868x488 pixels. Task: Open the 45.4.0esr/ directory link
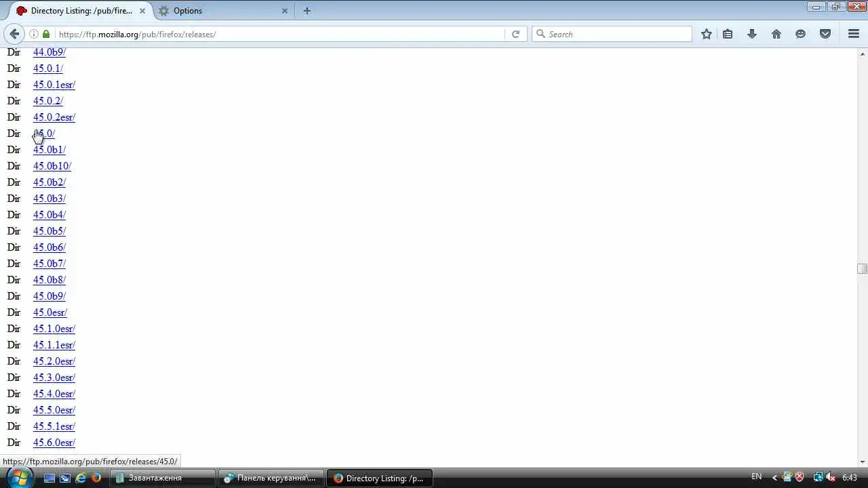[54, 394]
